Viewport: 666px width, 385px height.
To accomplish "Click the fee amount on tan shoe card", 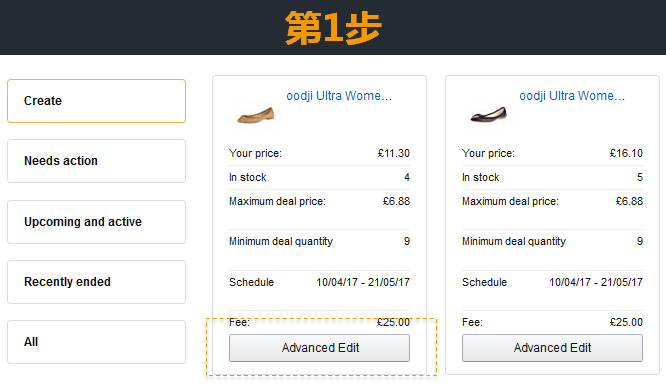I will (393, 323).
